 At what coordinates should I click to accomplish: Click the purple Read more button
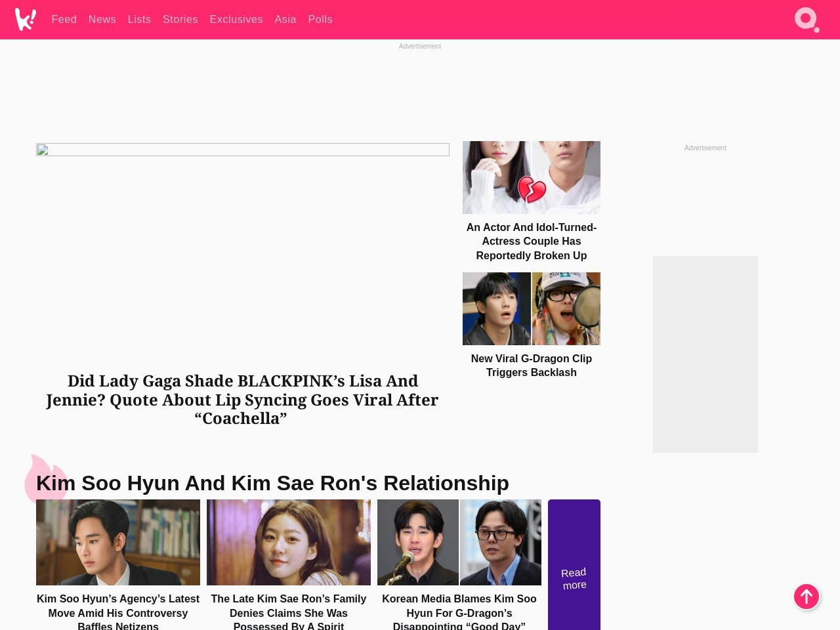574,564
